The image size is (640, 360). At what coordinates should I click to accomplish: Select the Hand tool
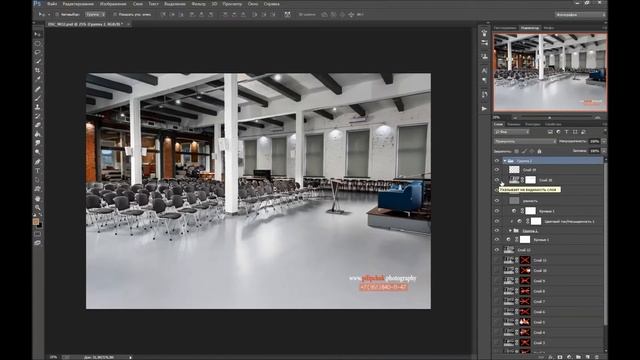tap(38, 198)
